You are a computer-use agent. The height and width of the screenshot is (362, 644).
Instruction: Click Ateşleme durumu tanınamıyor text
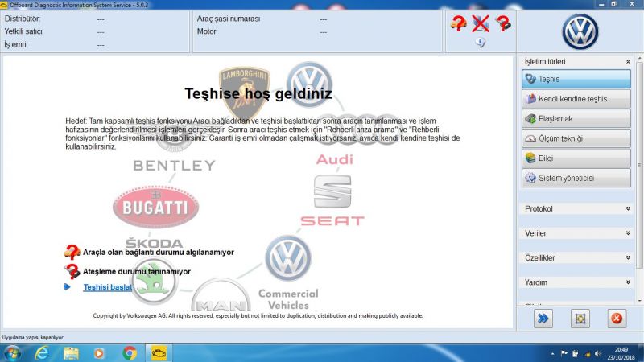137,271
